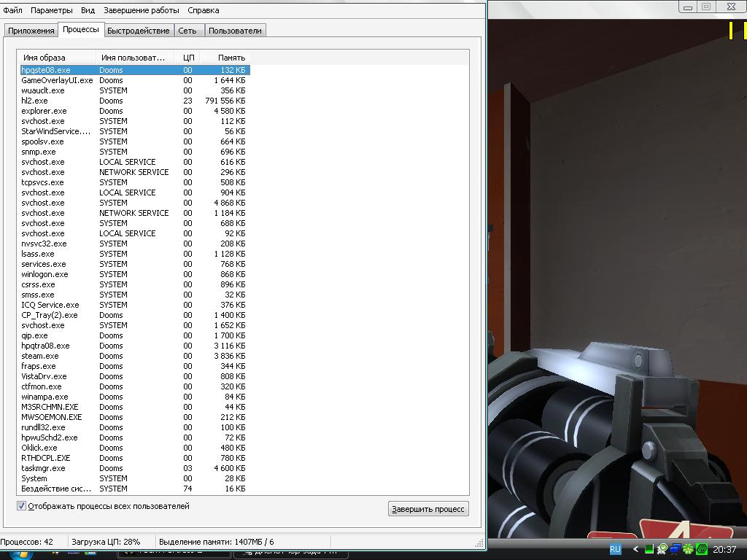This screenshot has height=560, width=747.
Task: Select the 'GameOverlayUI.exe' process
Action: click(135, 80)
